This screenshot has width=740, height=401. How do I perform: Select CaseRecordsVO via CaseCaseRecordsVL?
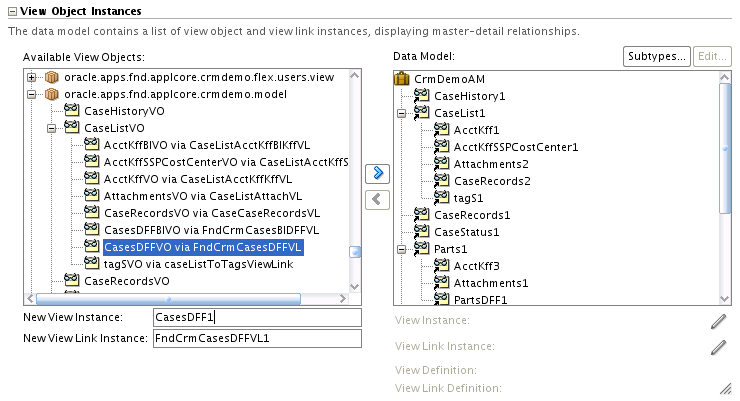(212, 213)
